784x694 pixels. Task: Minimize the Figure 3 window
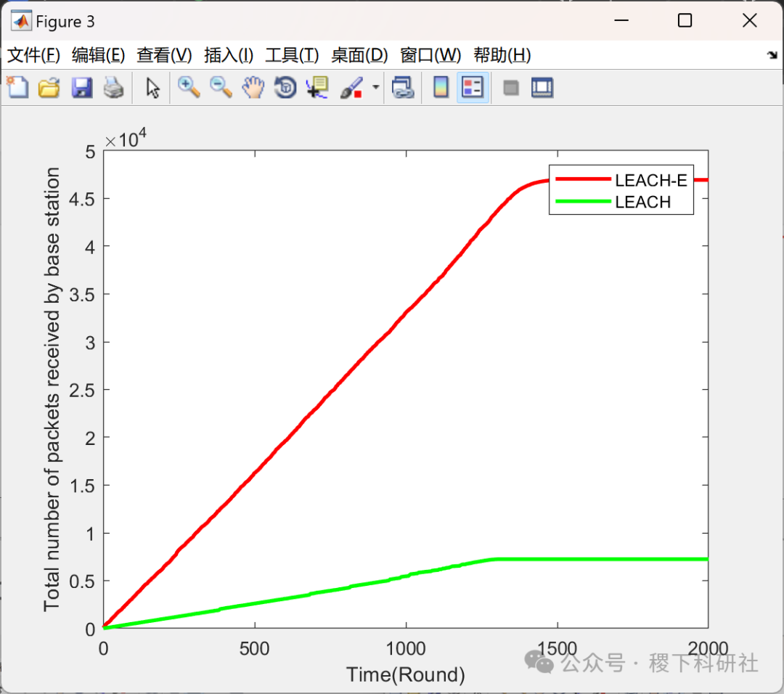pyautogui.click(x=621, y=20)
